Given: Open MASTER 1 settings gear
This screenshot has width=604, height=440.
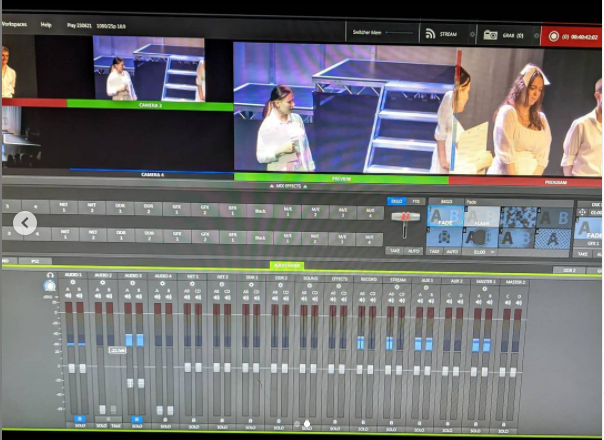Looking at the screenshot, I should click(x=485, y=289).
